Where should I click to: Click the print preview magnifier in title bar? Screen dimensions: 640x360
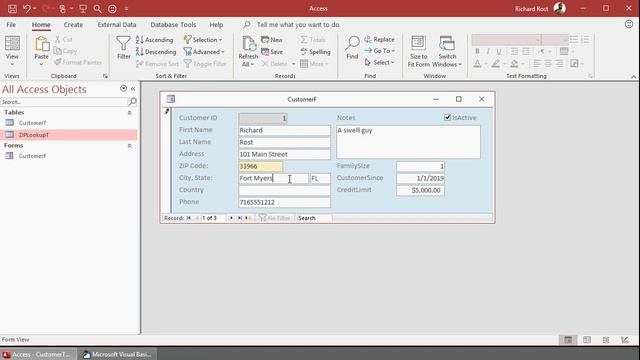[x=97, y=8]
